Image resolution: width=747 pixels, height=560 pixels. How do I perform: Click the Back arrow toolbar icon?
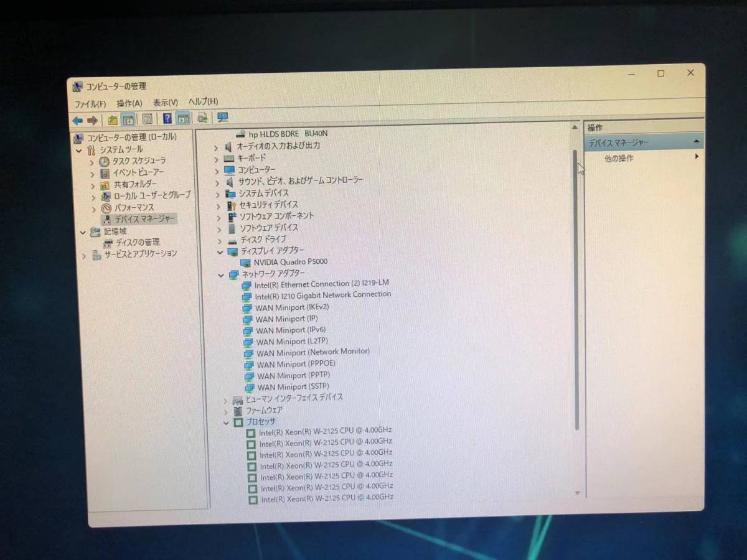pos(77,120)
